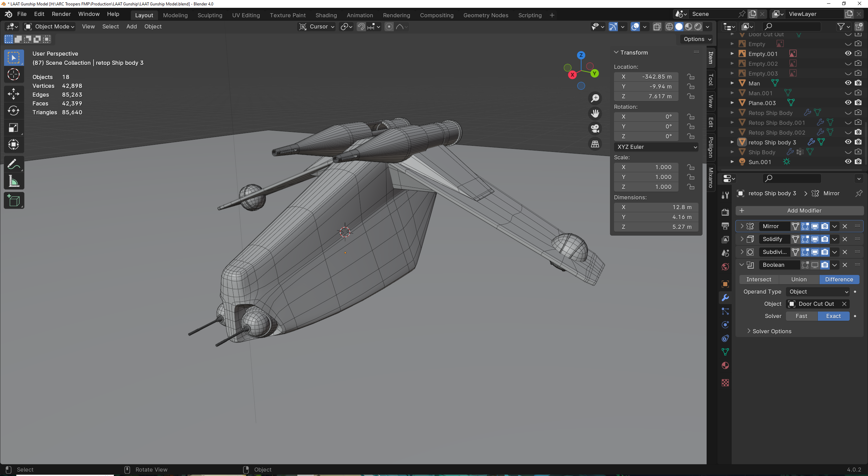Open the Cursor pivot/orientation dropdown
Screen dimensions: 868x476
(x=317, y=27)
